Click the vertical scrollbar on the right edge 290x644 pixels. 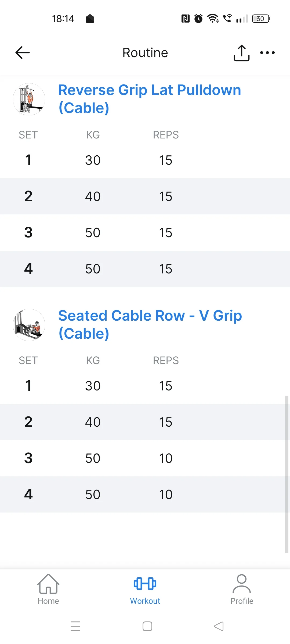pyautogui.click(x=287, y=474)
